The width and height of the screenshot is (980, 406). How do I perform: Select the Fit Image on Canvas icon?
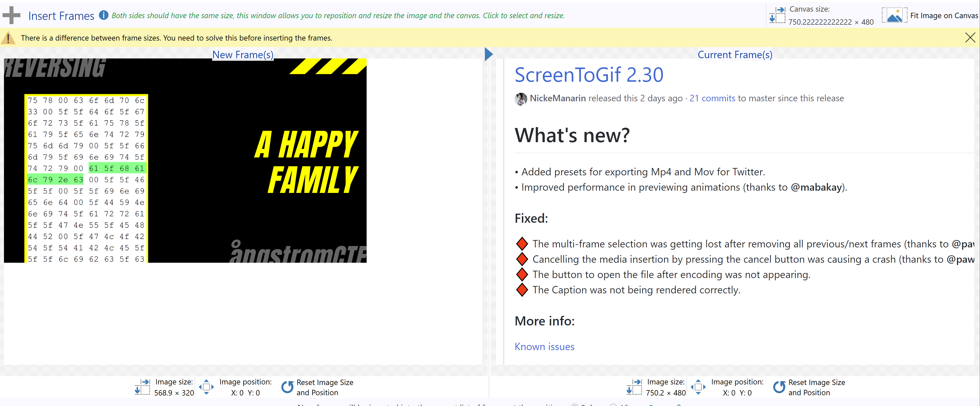[x=894, y=15]
